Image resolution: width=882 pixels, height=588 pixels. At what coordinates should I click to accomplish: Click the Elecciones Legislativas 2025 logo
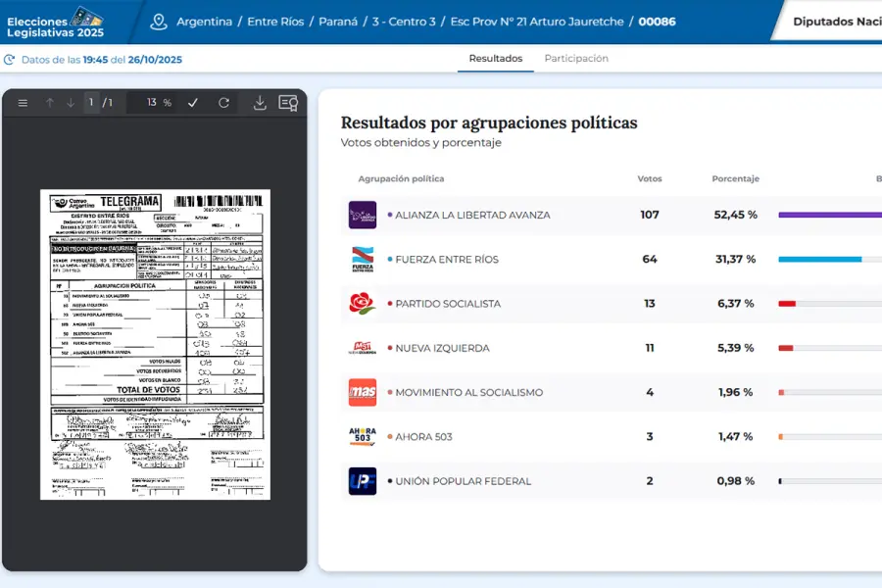pos(56,22)
